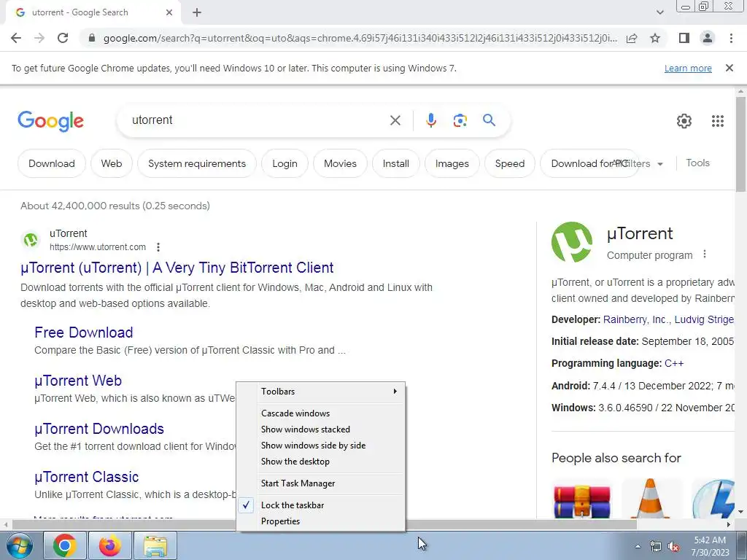The height and width of the screenshot is (560, 747).
Task: Click the Chrome taskbar icon
Action: (x=65, y=545)
